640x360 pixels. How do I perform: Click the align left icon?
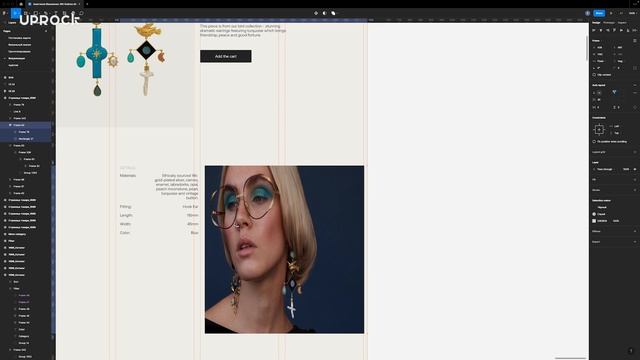(594, 30)
